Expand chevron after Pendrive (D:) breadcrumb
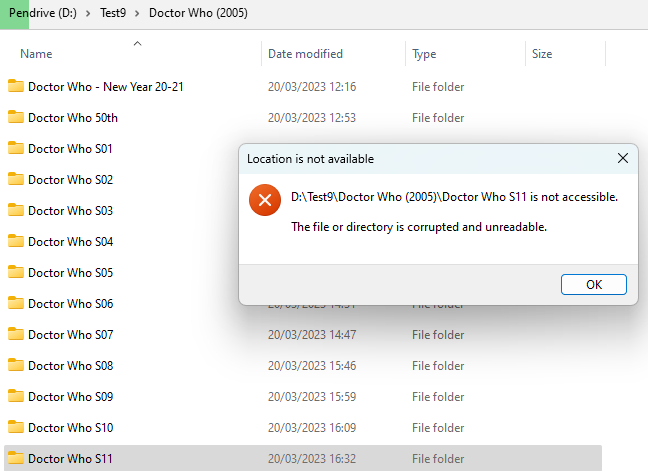648x471 pixels. [88, 14]
